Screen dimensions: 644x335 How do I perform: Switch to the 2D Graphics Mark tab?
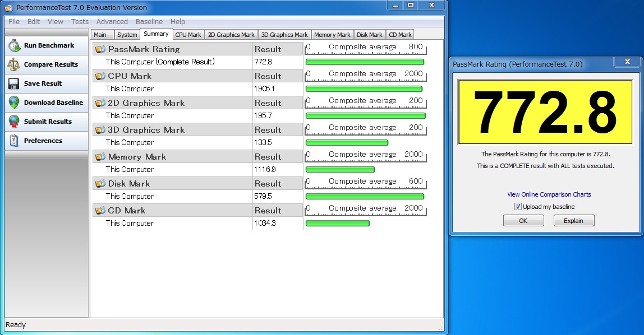231,35
